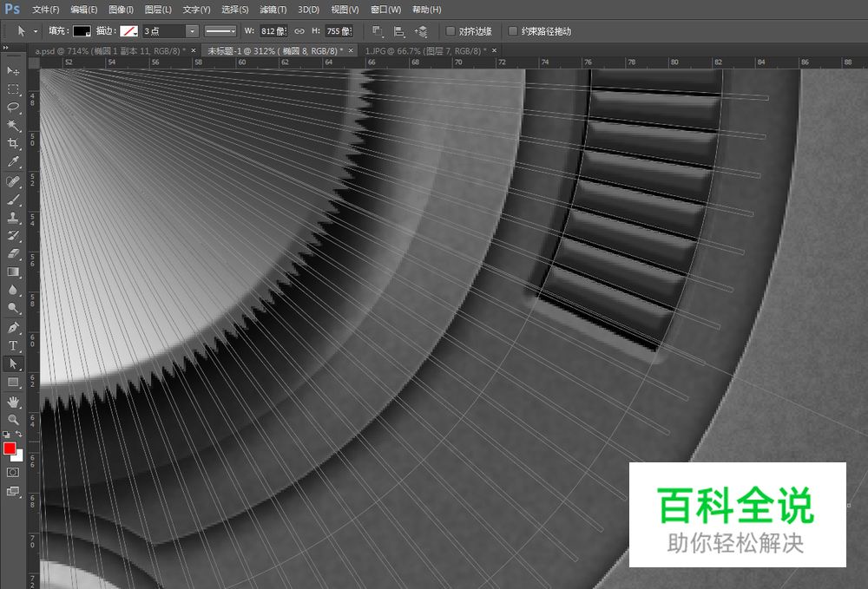Select the Move tool

[x=13, y=71]
